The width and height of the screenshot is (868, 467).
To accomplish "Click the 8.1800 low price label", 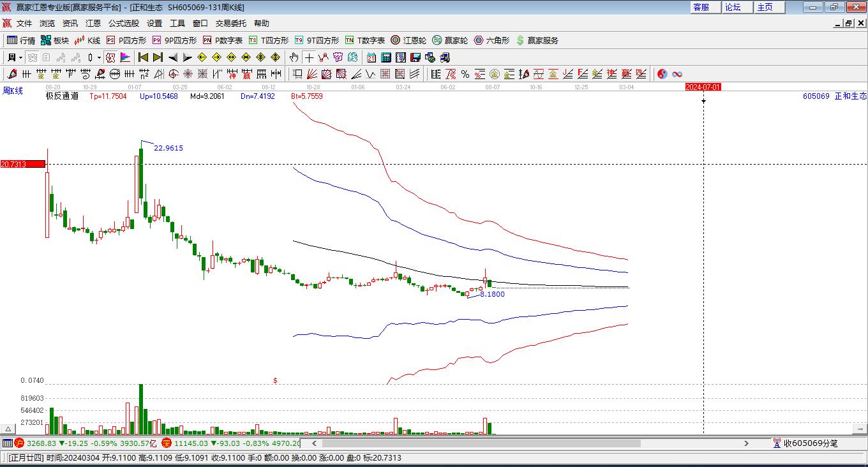I will (x=492, y=294).
